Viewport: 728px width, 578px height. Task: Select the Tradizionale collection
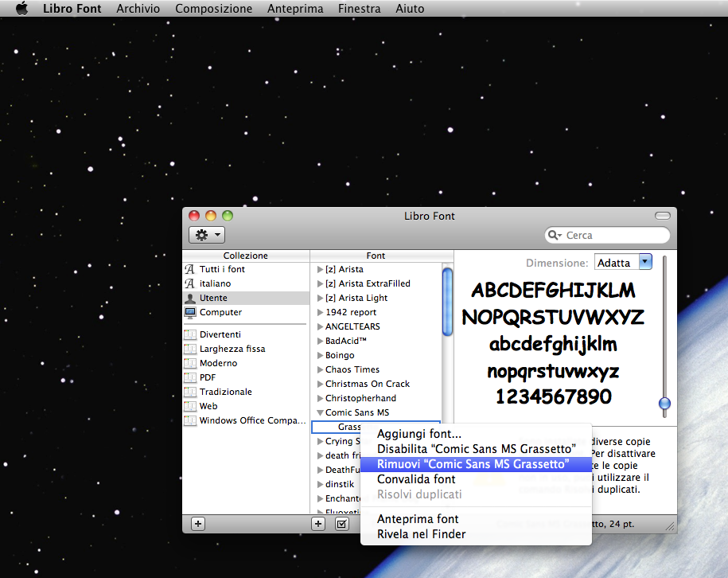coord(246,392)
